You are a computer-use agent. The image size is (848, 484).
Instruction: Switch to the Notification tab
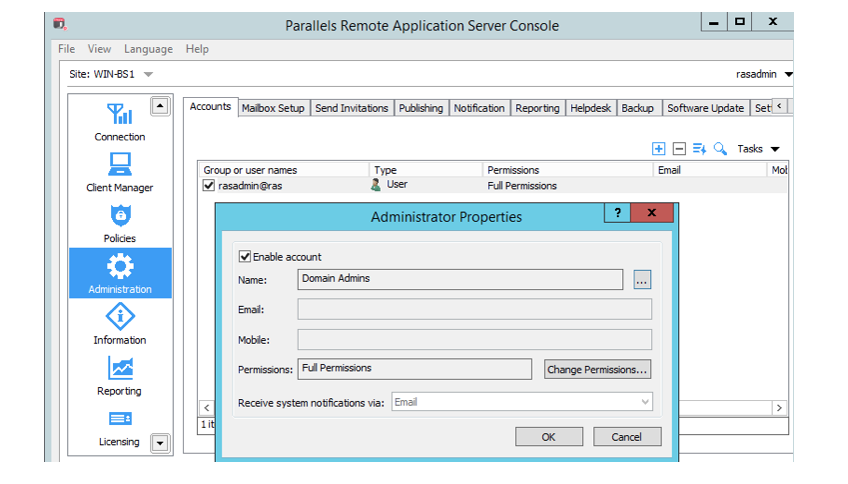[479, 108]
